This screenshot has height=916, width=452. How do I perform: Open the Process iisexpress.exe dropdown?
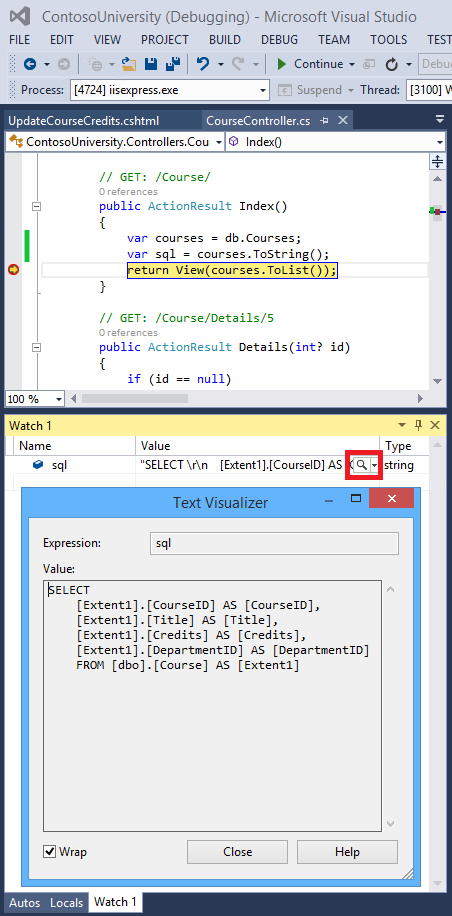263,90
